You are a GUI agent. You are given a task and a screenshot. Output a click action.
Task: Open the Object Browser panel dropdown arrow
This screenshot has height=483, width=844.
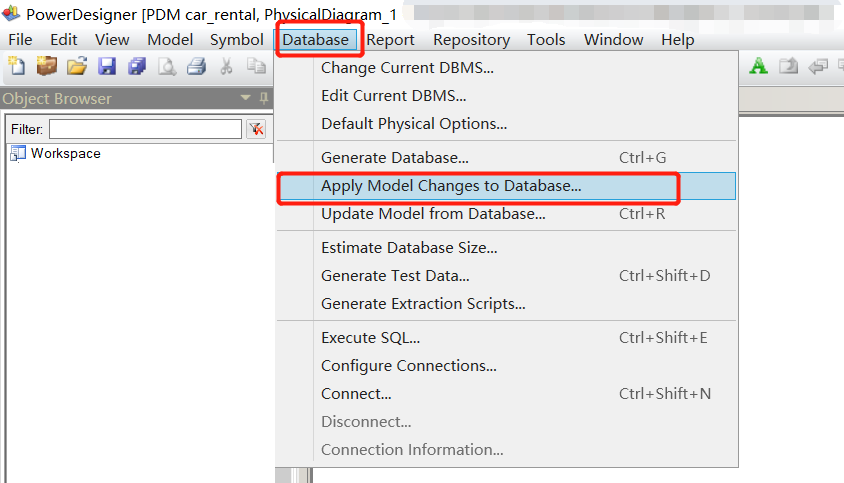246,98
